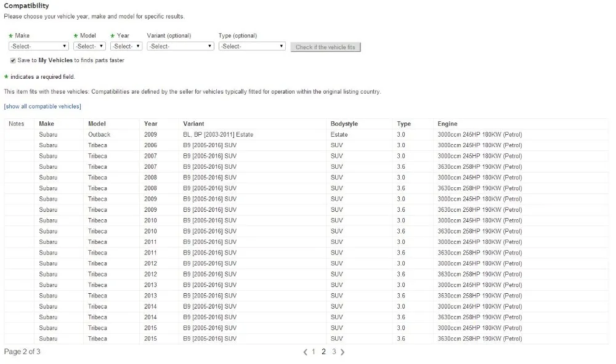Click Tribeca in 2006 row
Screen dimensions: 616x364
point(97,145)
